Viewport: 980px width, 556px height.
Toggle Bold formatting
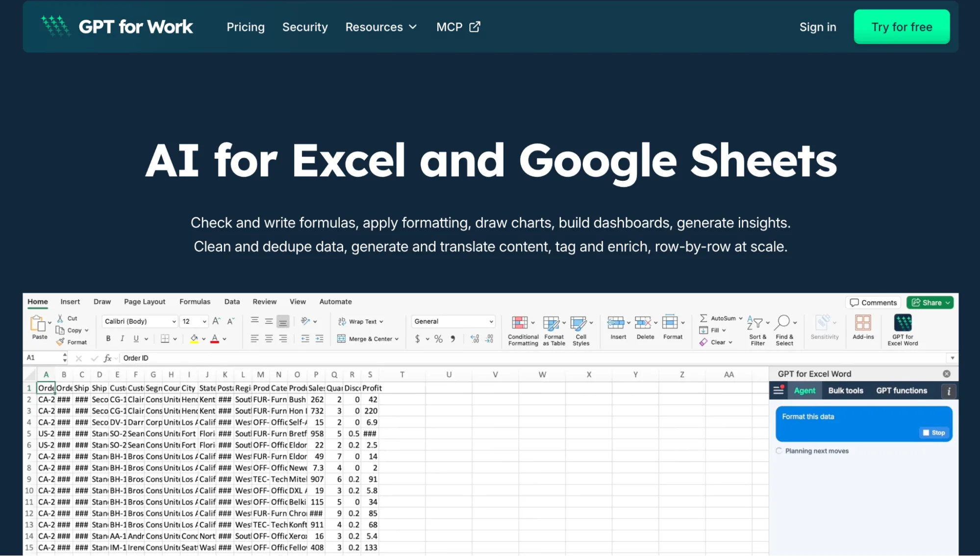tap(108, 338)
